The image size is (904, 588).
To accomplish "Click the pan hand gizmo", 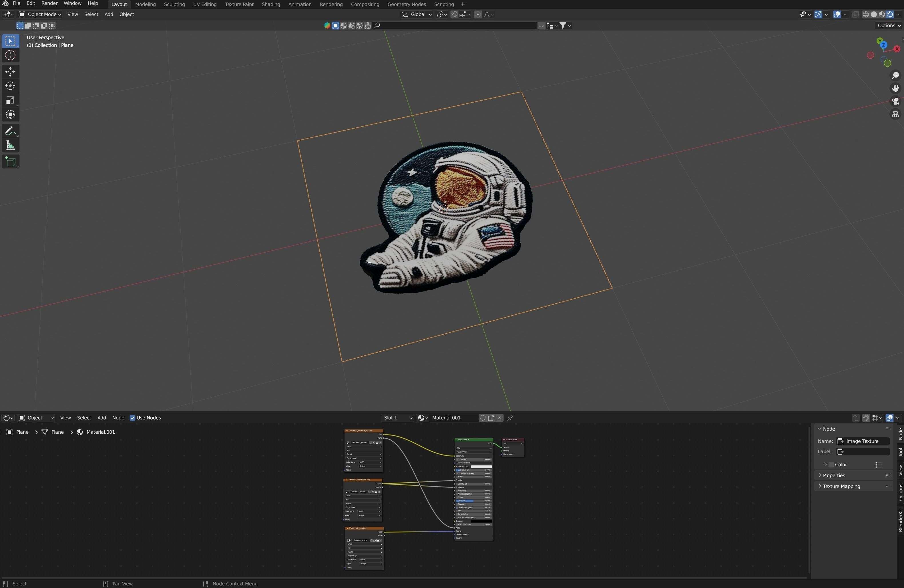I will click(x=895, y=89).
